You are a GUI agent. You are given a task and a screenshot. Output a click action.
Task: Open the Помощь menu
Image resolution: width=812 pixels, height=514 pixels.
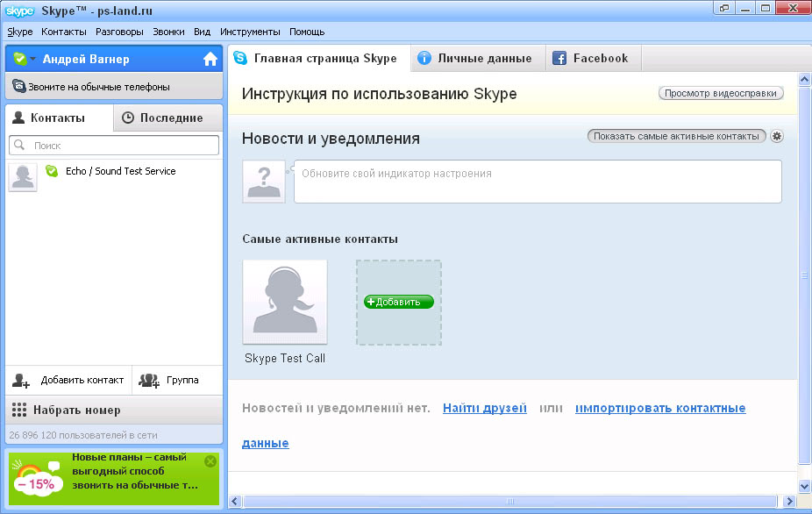click(307, 32)
